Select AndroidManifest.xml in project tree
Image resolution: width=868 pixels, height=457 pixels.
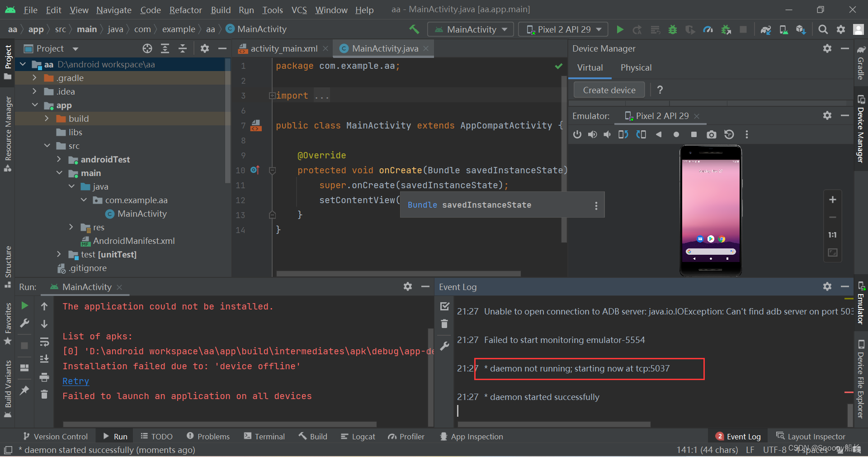tap(134, 241)
